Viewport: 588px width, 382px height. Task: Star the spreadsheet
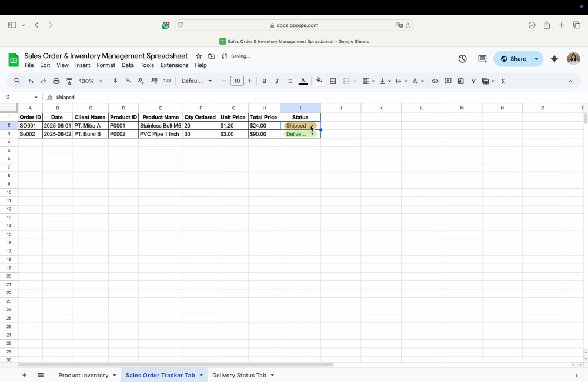(x=199, y=56)
